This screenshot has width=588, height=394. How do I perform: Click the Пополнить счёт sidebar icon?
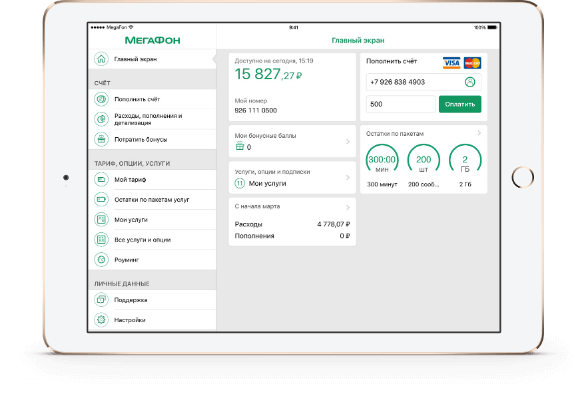pyautogui.click(x=101, y=99)
